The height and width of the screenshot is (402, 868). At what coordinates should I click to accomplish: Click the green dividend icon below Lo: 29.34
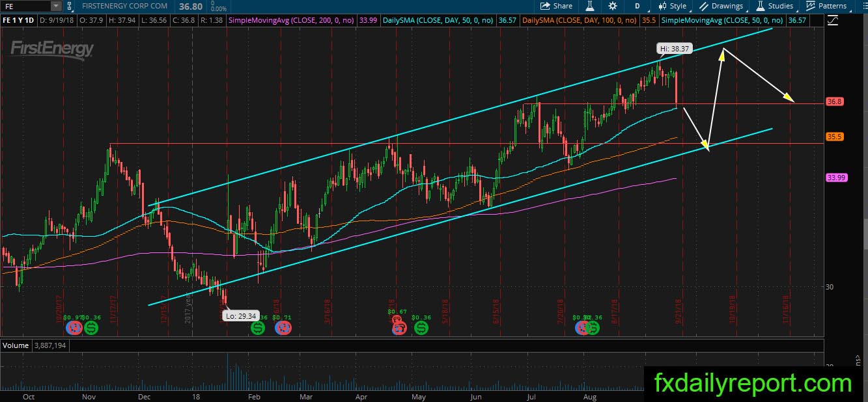pyautogui.click(x=258, y=327)
